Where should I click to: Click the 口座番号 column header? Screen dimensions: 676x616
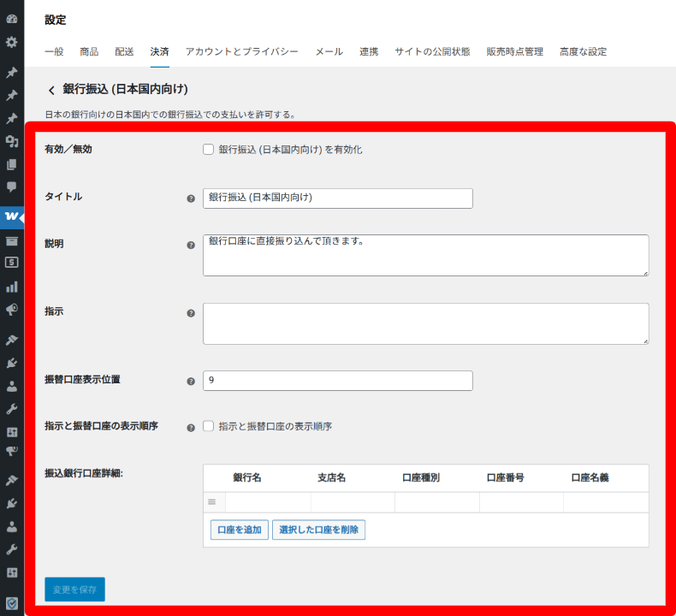coord(505,477)
